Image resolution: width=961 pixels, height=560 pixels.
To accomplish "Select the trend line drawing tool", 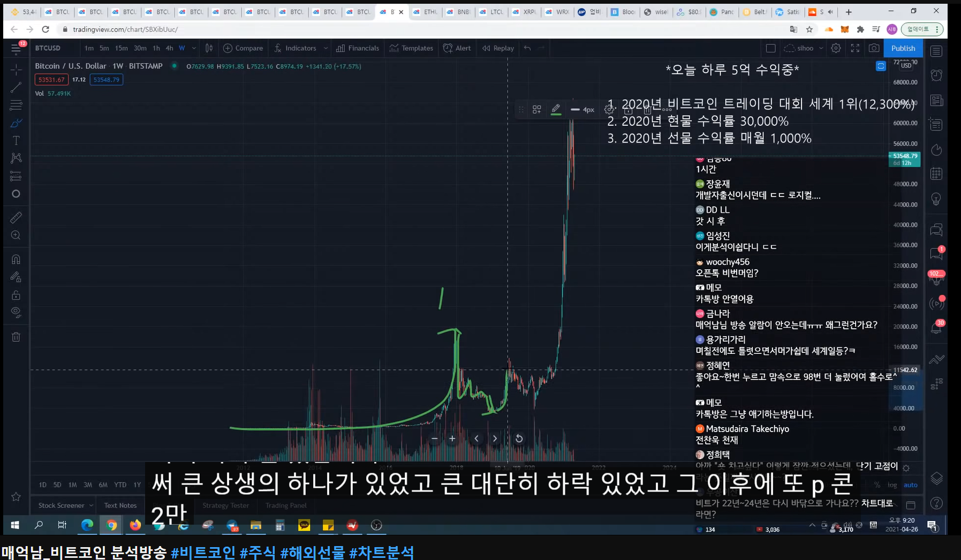I will tap(16, 87).
